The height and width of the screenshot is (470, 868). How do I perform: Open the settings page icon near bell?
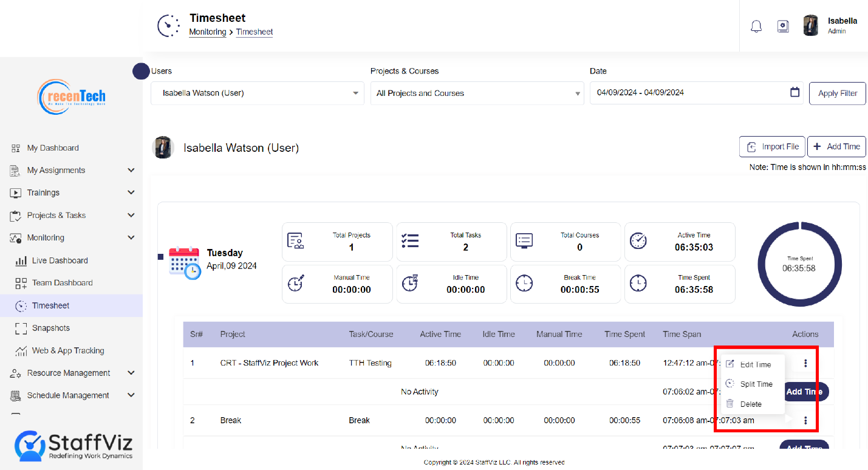pyautogui.click(x=783, y=27)
